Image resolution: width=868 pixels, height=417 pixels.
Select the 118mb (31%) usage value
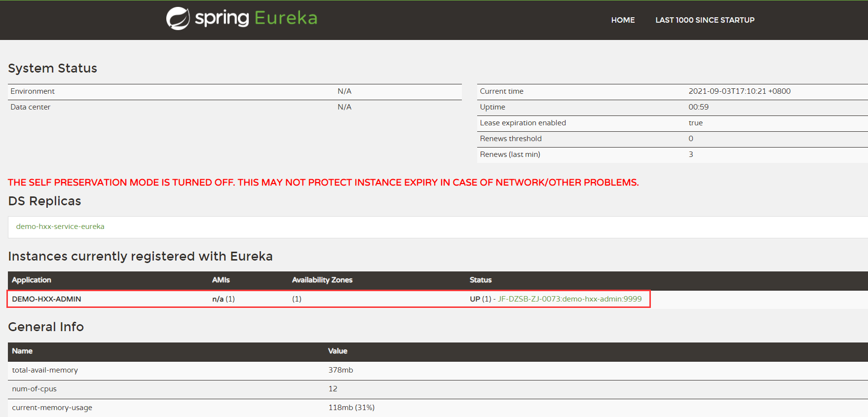[x=352, y=408]
